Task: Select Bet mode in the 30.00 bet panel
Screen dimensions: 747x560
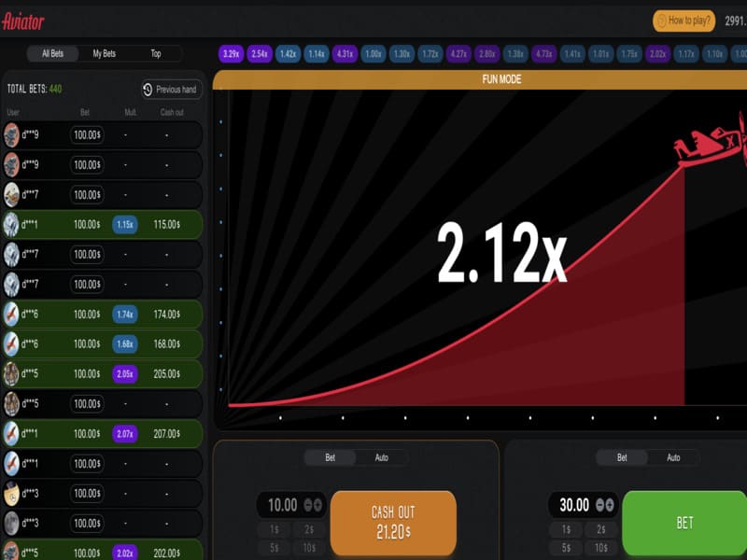Action: [622, 457]
